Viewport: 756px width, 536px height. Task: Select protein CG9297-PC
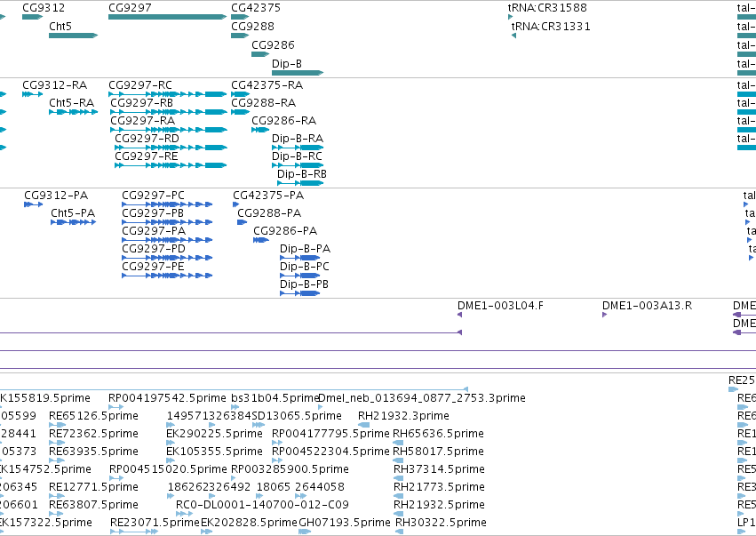pos(167,204)
